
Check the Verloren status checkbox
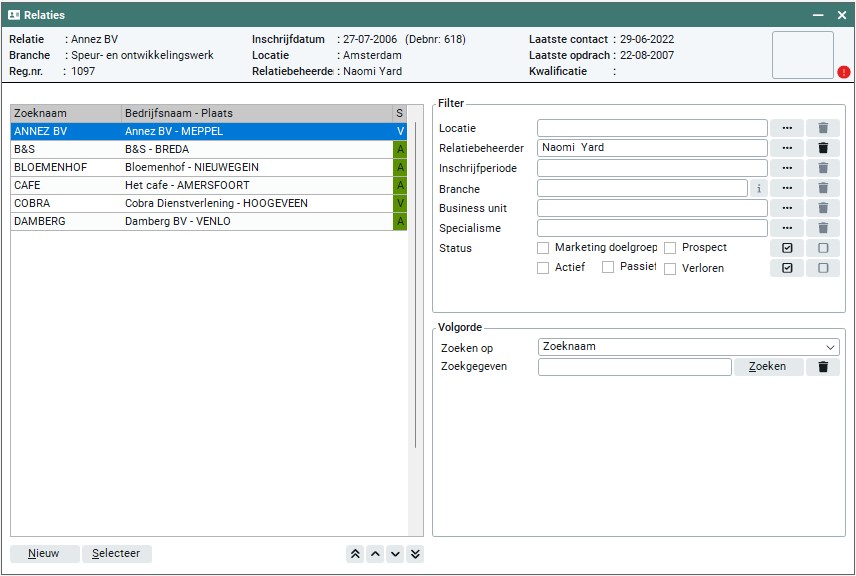tap(670, 268)
